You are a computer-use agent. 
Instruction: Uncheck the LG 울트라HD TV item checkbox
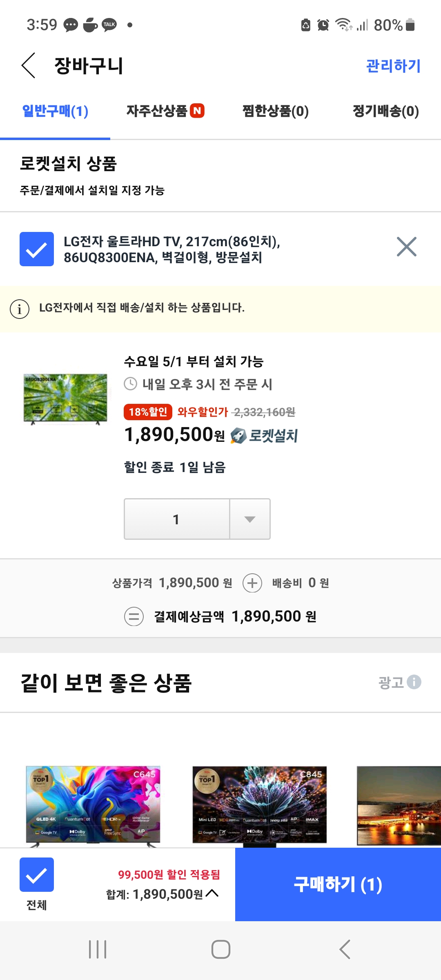[x=37, y=249]
